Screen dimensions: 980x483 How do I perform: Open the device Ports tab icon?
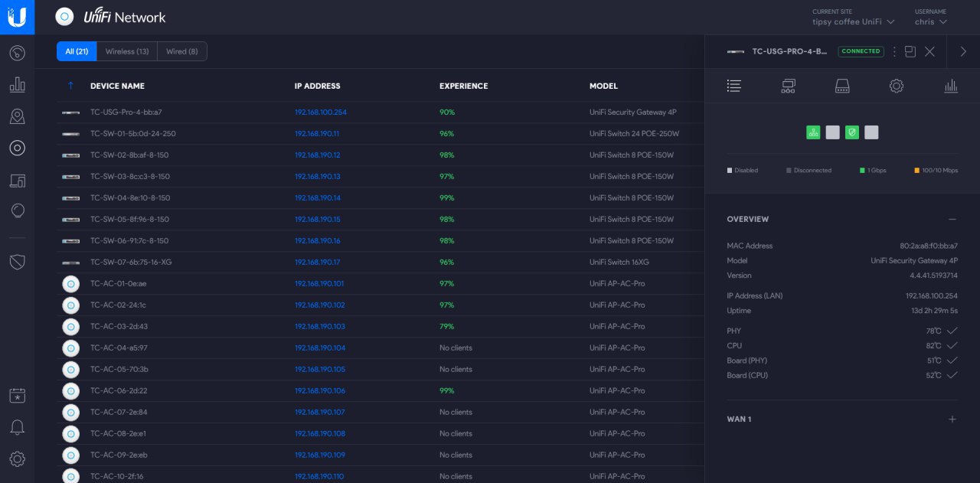click(842, 86)
